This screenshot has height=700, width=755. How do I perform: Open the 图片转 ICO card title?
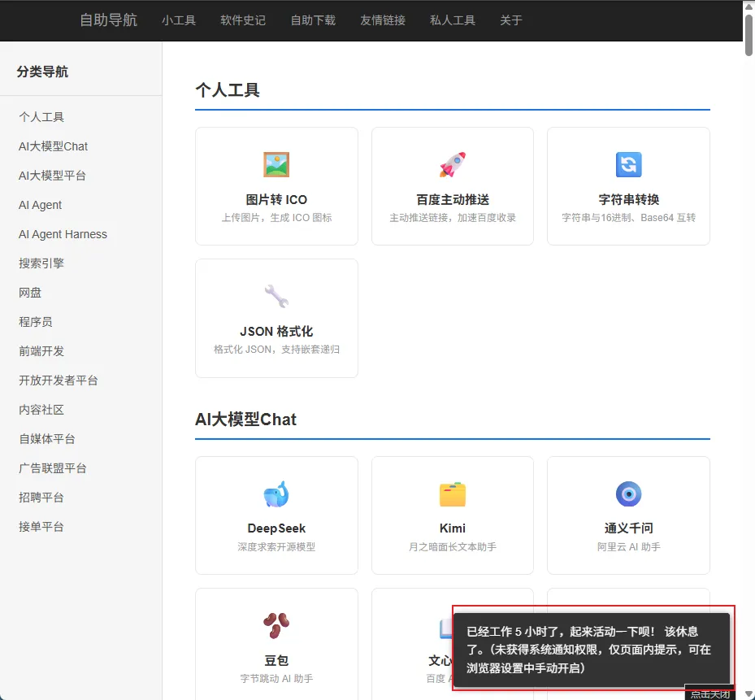[276, 199]
